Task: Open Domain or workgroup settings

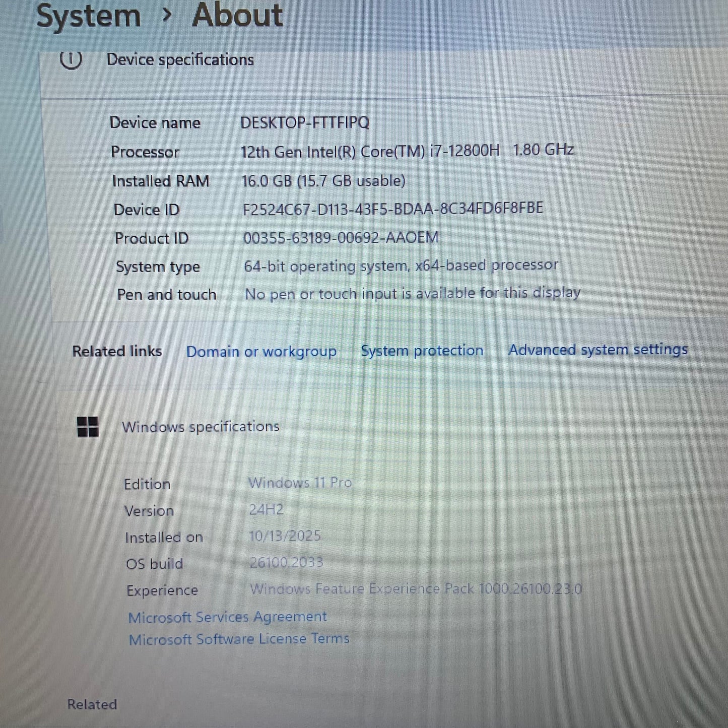Action: pos(261,351)
